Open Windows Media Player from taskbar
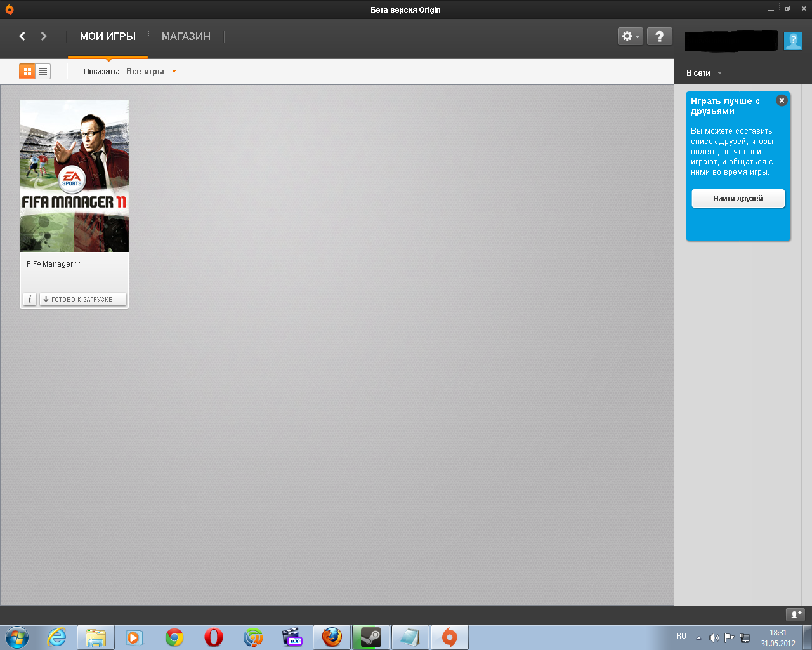Image resolution: width=812 pixels, height=650 pixels. pos(135,637)
